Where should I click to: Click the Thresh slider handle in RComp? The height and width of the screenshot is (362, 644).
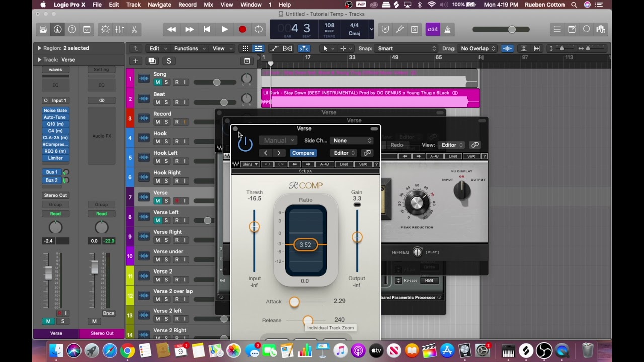[254, 227]
